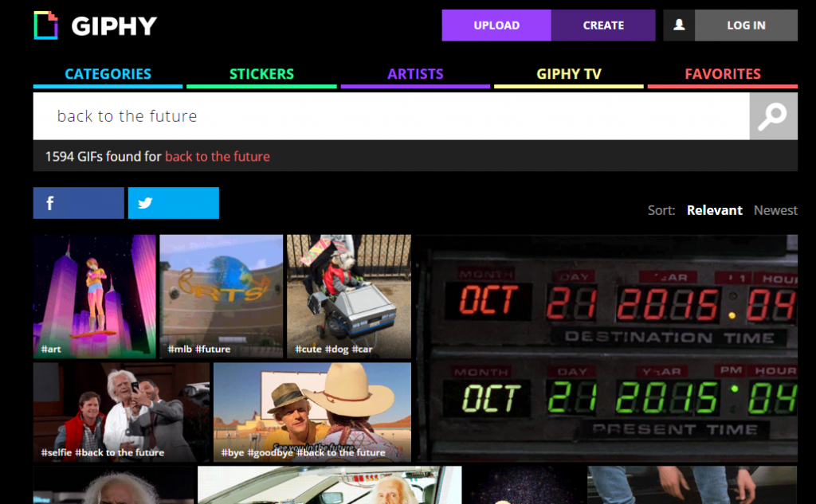This screenshot has width=816, height=504.
Task: Click the 'Sort:' label
Action: click(661, 210)
